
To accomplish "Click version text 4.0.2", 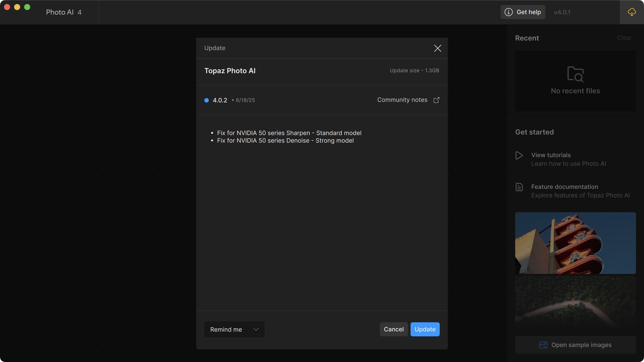I will coord(220,100).
